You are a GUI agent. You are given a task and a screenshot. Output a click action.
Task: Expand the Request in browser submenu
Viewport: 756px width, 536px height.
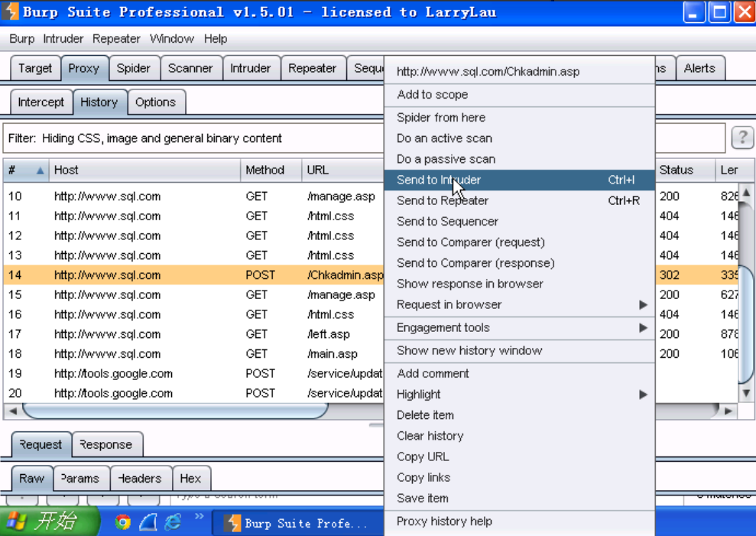click(519, 304)
